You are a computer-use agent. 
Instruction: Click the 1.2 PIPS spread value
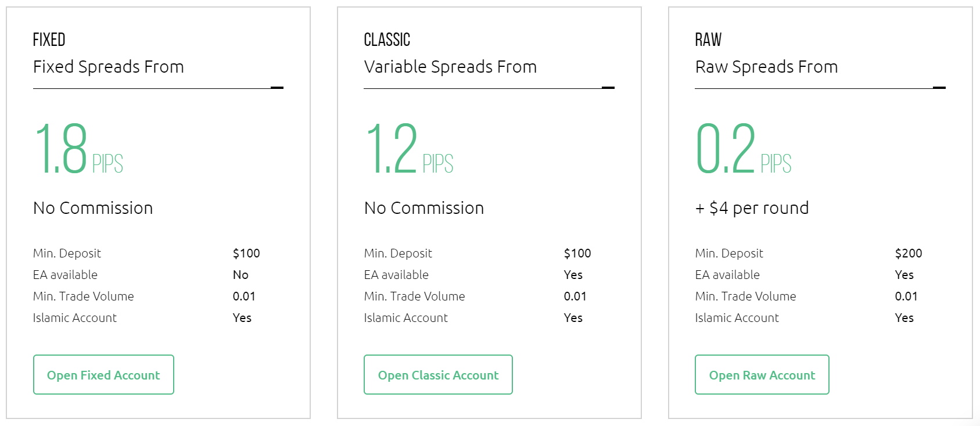coord(409,149)
